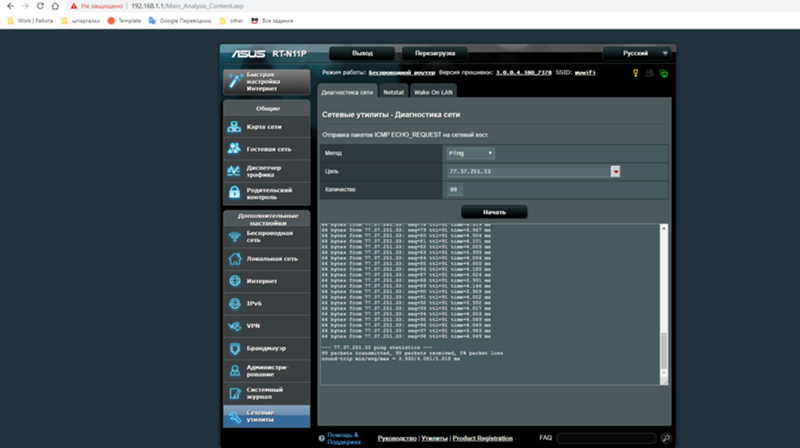
Task: Open the Руководство link
Action: (397, 438)
